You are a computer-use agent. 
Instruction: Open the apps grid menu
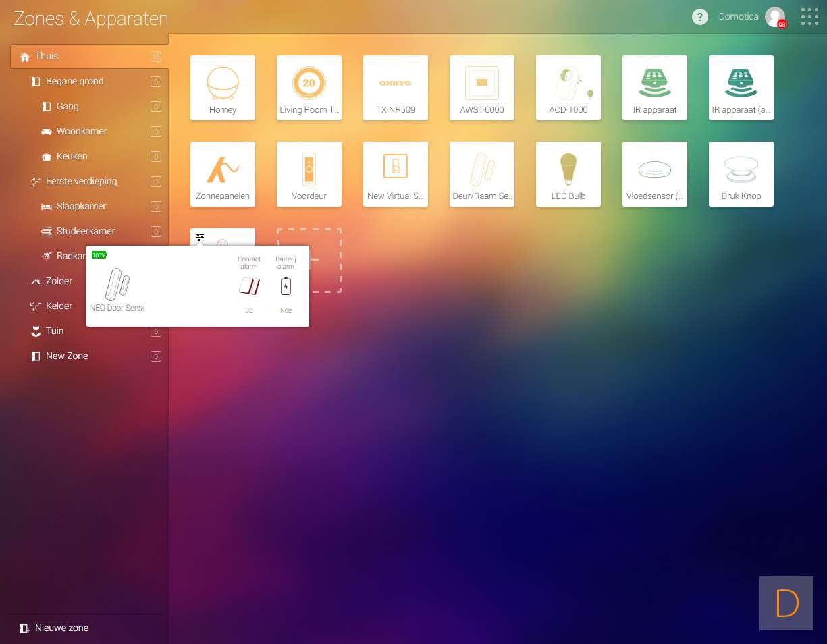click(809, 17)
